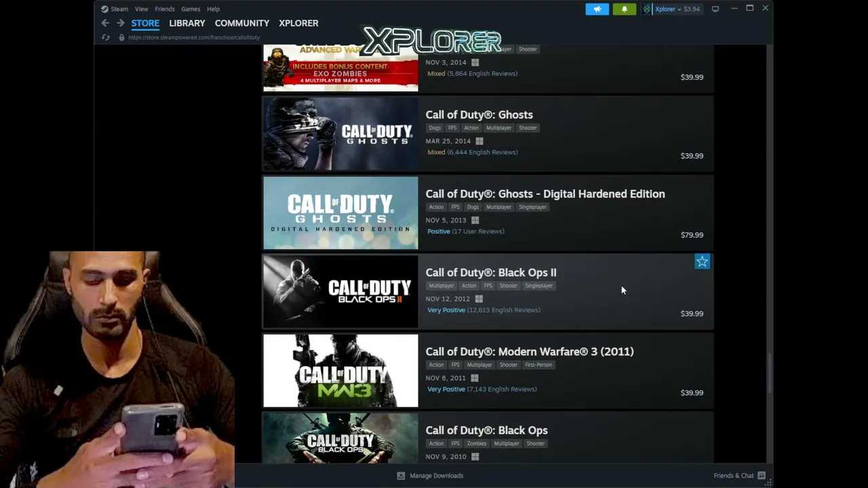This screenshot has height=488, width=868.
Task: Open the Games menu
Action: pos(191,9)
